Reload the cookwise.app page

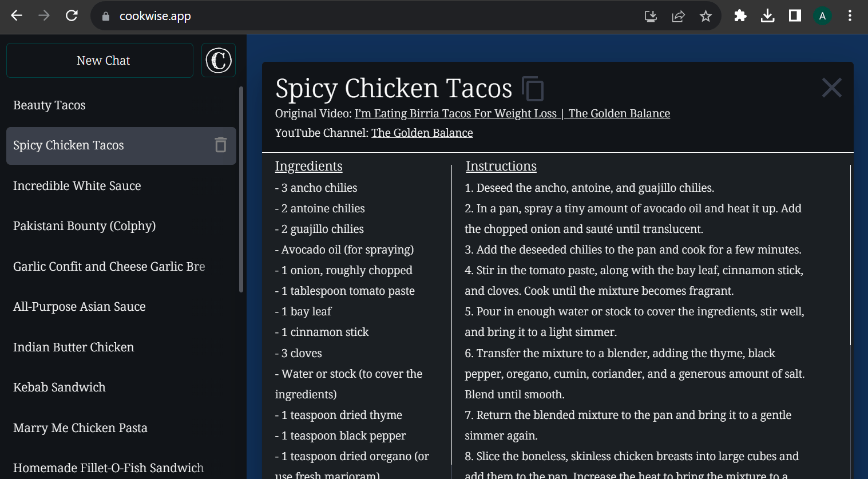[x=72, y=15]
